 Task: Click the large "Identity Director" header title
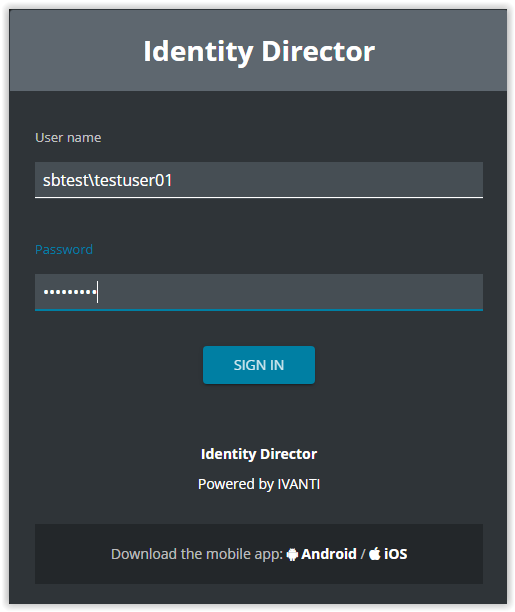click(259, 51)
